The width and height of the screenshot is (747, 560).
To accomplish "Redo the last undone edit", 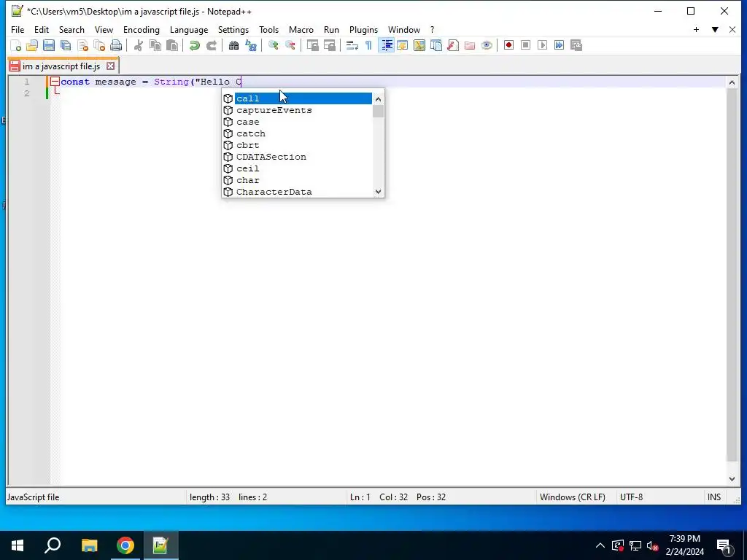I will (x=211, y=45).
